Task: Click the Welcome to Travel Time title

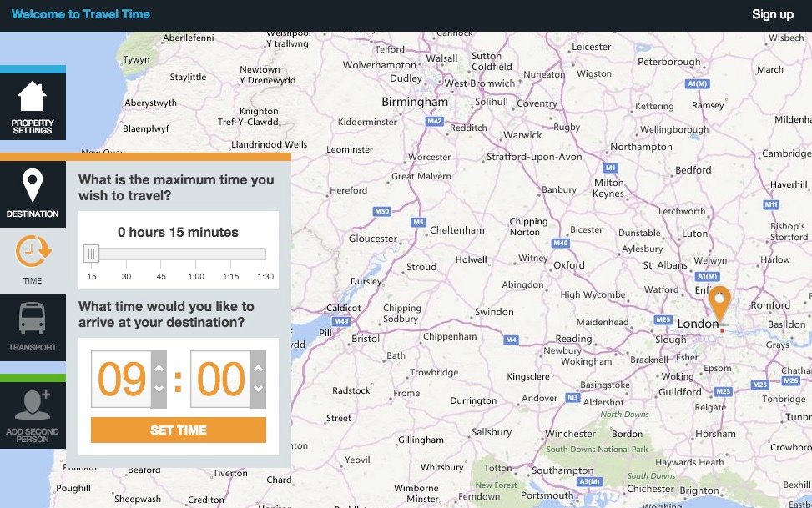Action: click(x=81, y=14)
